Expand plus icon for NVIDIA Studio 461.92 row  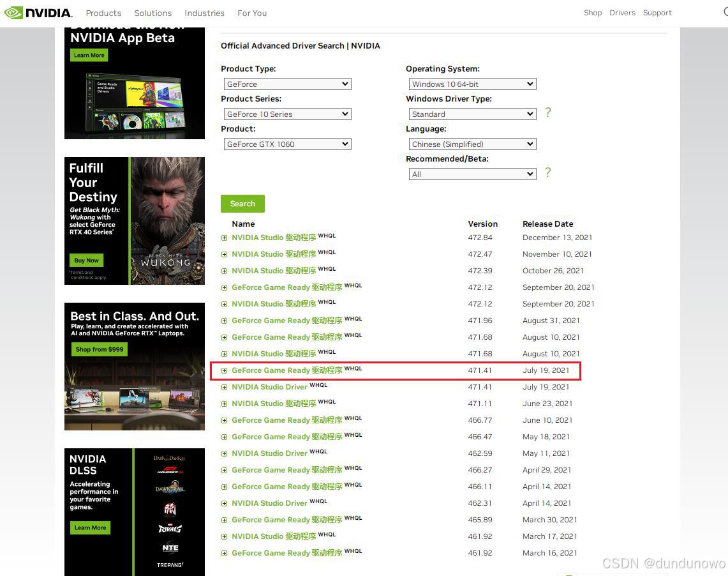tap(224, 536)
